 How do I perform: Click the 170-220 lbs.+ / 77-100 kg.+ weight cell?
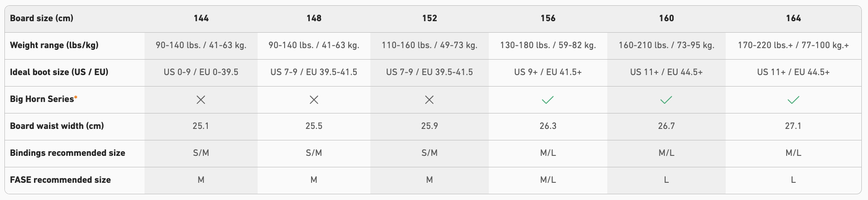pyautogui.click(x=793, y=45)
